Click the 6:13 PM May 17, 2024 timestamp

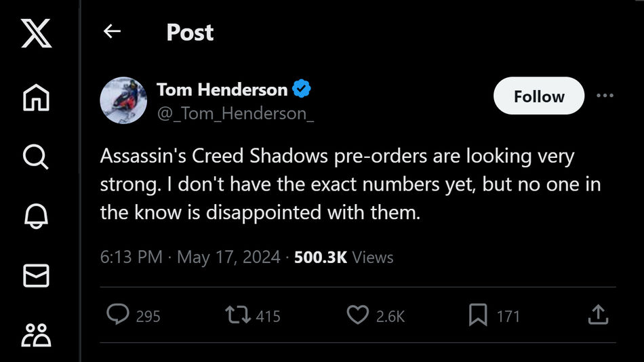pyautogui.click(x=190, y=258)
